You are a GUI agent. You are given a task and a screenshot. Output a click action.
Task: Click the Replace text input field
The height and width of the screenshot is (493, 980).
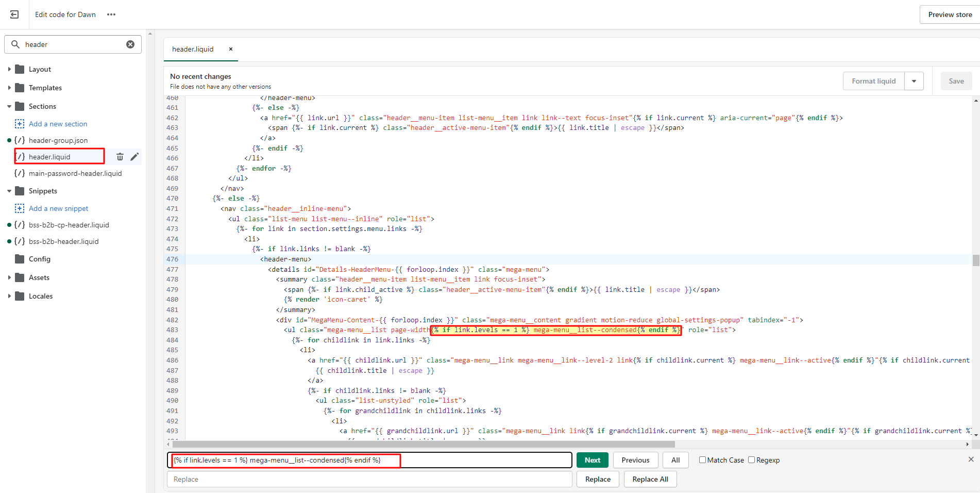(369, 479)
